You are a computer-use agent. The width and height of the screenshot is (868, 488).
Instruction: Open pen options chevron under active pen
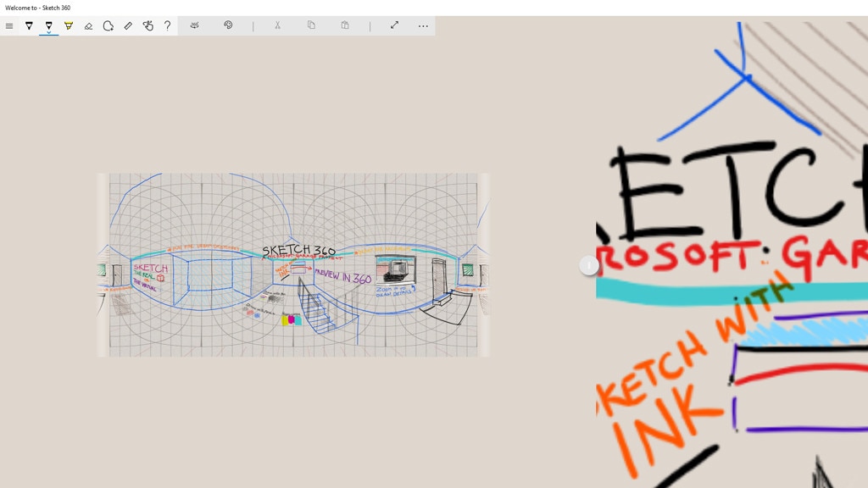pos(48,33)
